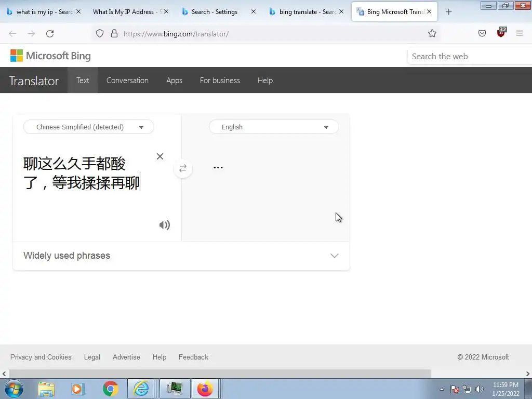This screenshot has width=532, height=399.
Task: Go back to previous page
Action: pos(12,34)
